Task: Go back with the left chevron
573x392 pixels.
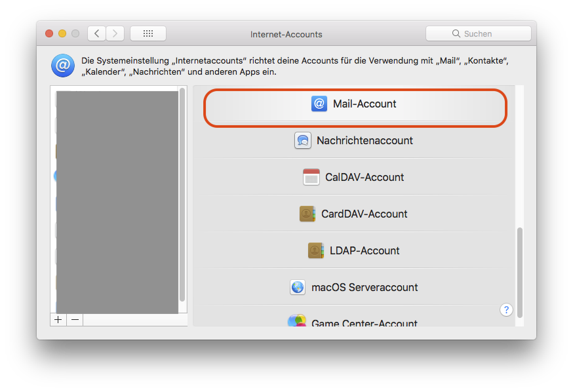Action: 96,33
